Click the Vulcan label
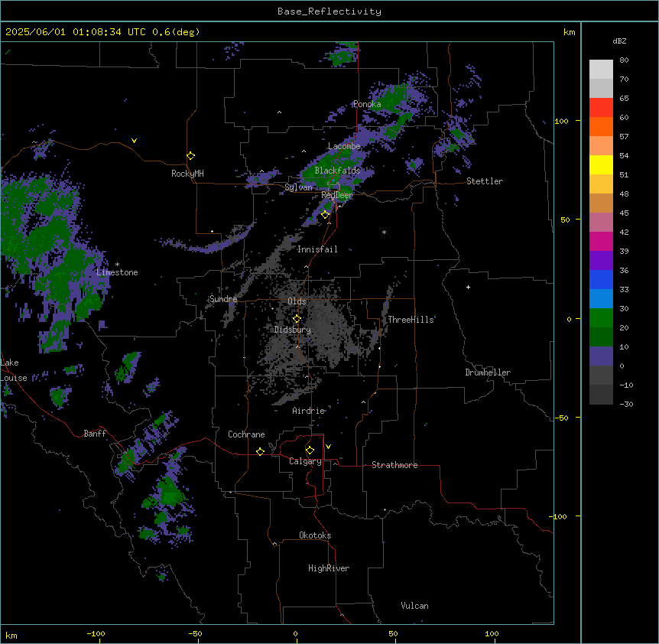 click(415, 606)
